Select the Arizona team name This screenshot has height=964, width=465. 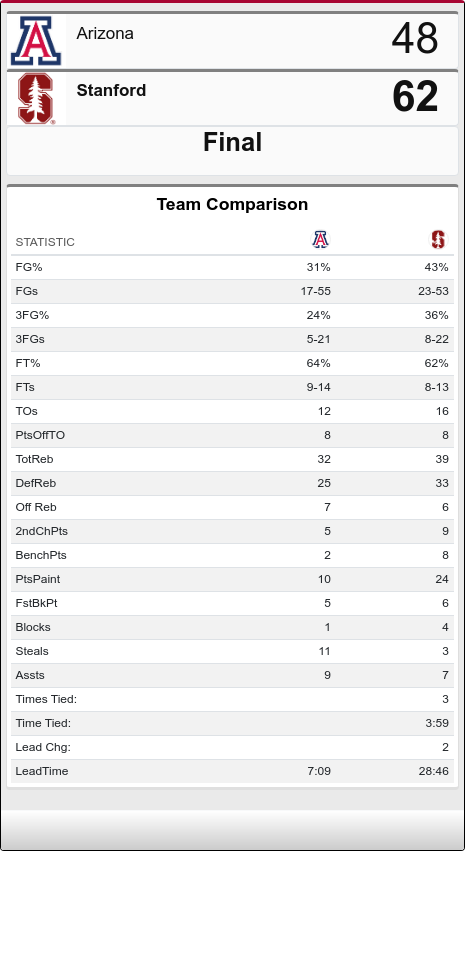[105, 34]
